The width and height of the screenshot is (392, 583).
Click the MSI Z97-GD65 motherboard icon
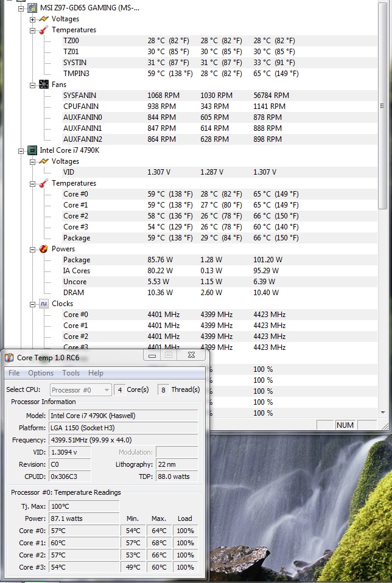[x=32, y=8]
